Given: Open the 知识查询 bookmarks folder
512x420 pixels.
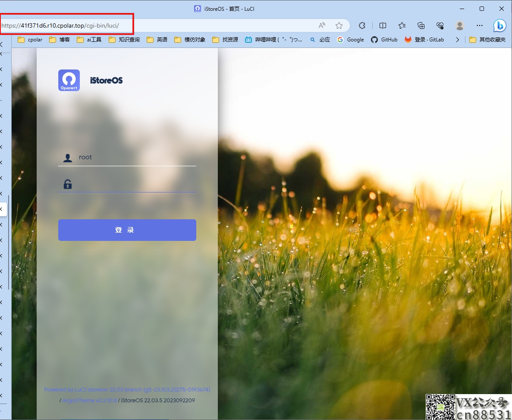Looking at the screenshot, I should pyautogui.click(x=124, y=40).
